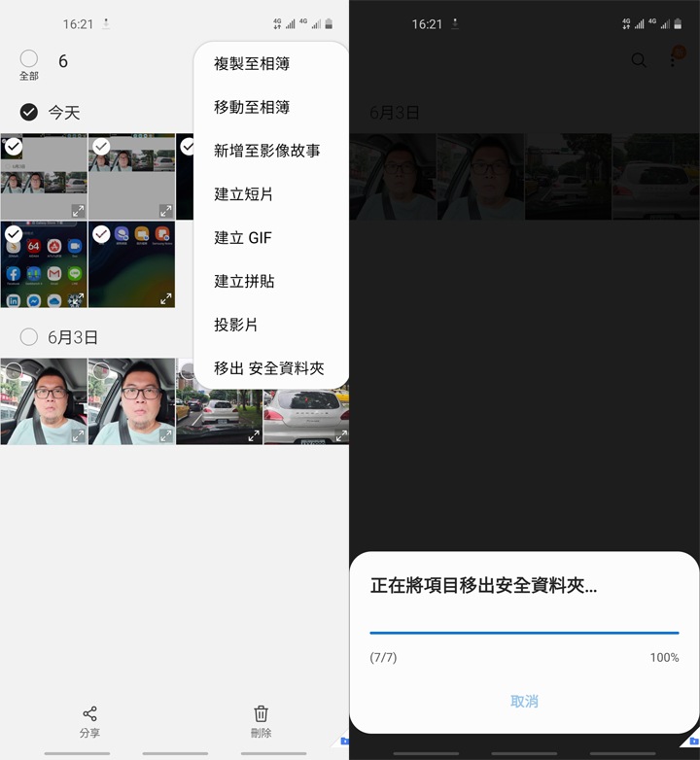Image resolution: width=700 pixels, height=760 pixels.
Task: Expand the white car photo via arrows icon
Action: pos(341,435)
